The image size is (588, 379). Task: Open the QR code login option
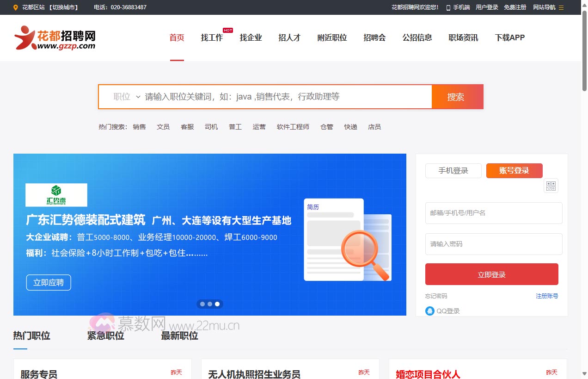point(551,186)
